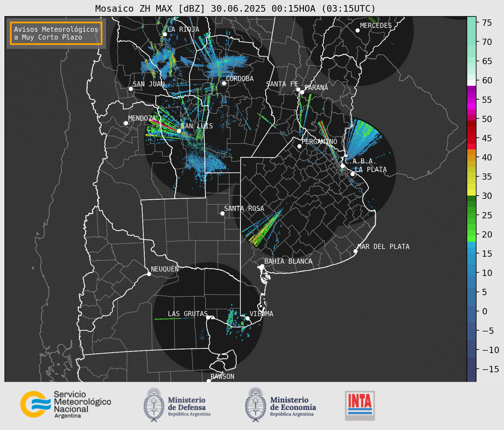Click the Ministerio de Defensa emblem
504x430 pixels.
[154, 405]
